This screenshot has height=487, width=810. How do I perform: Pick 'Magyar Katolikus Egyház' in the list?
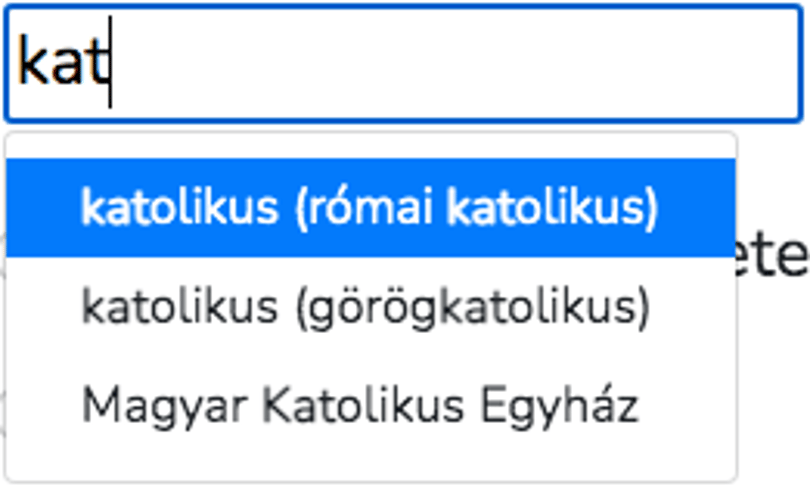tap(370, 405)
